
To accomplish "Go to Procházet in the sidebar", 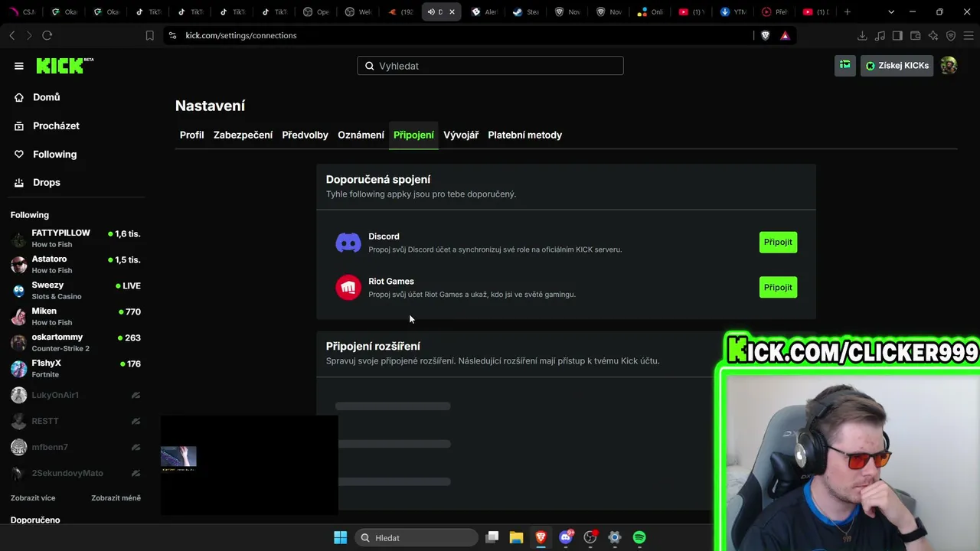I will point(56,126).
